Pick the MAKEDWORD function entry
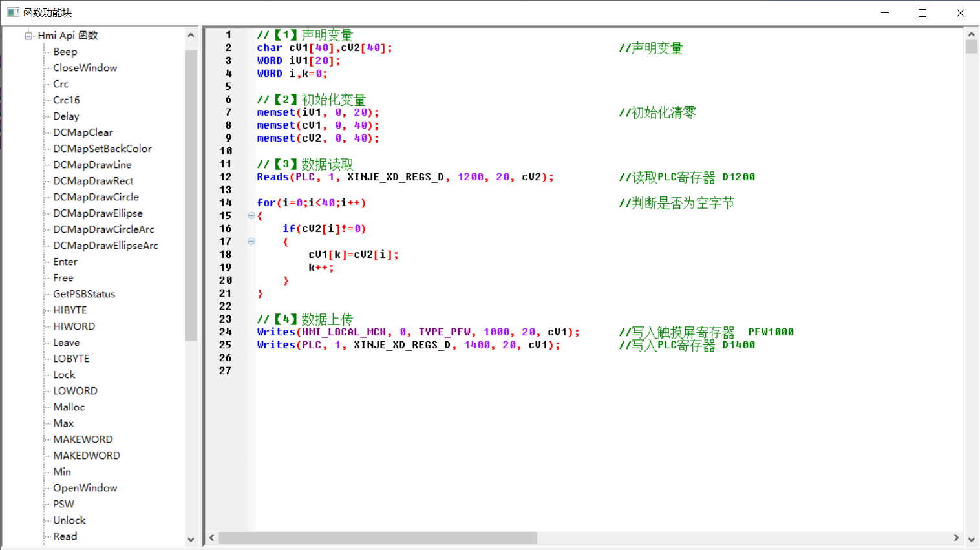 coord(87,456)
